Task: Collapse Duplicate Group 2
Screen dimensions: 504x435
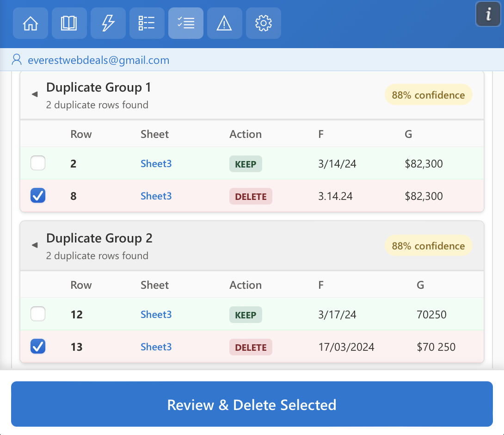Action: click(34, 245)
